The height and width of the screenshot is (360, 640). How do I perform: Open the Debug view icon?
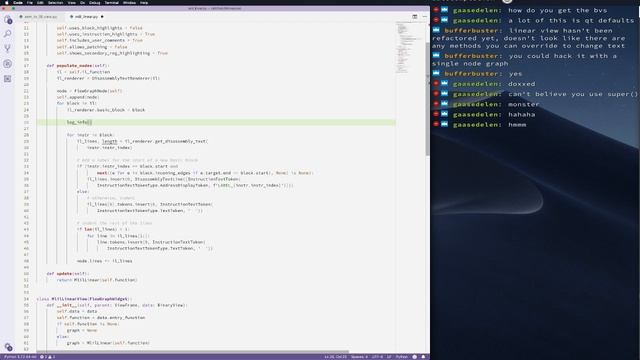[x=7, y=64]
